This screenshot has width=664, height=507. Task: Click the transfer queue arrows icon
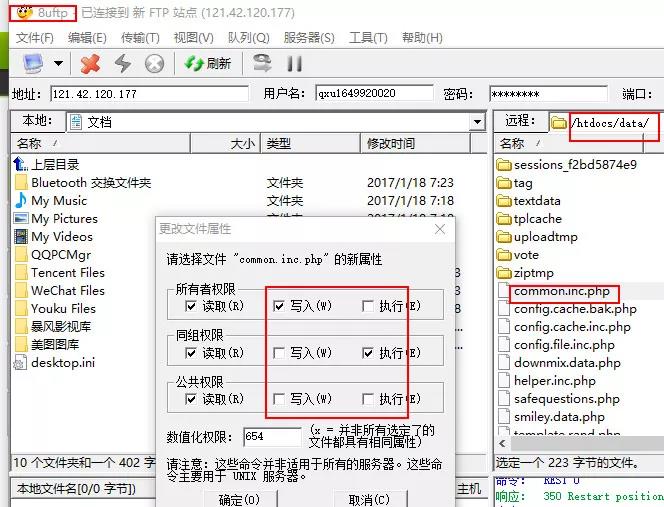tap(262, 63)
